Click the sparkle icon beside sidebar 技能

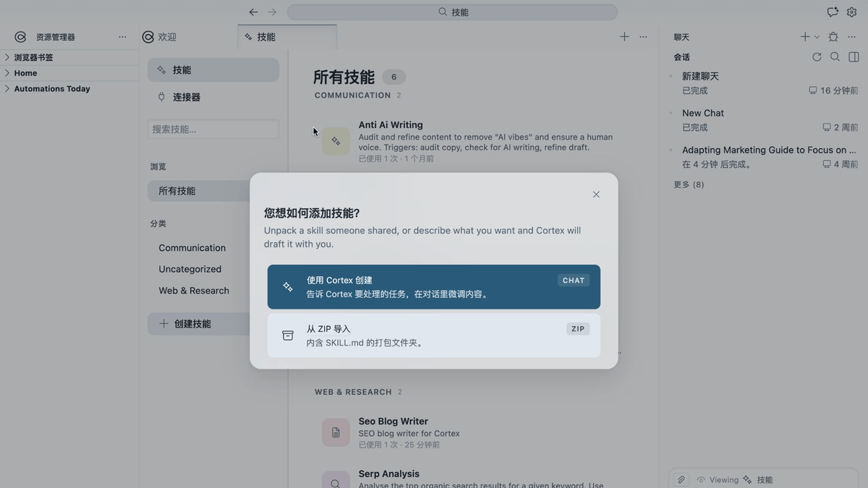click(161, 70)
